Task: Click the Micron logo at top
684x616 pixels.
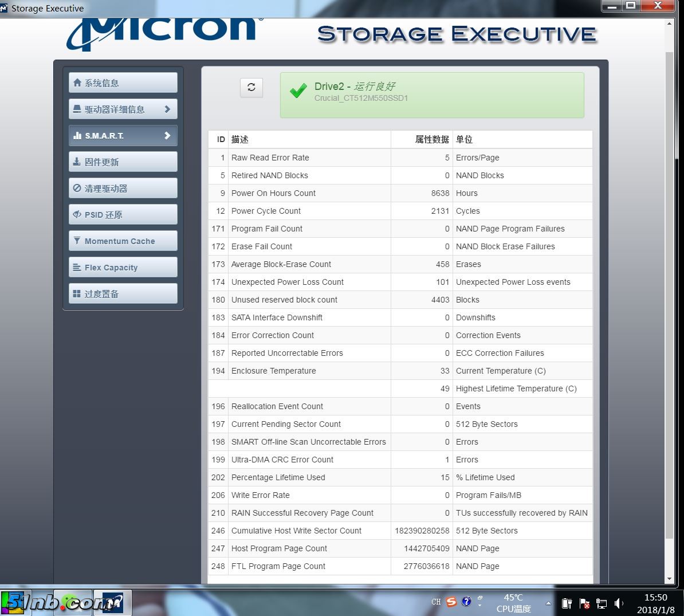Action: coord(165,33)
